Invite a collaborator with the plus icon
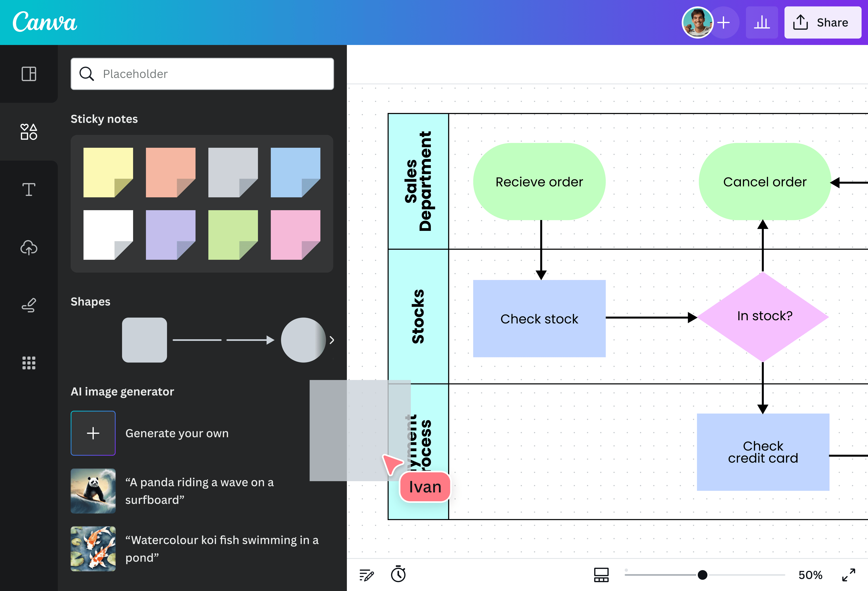Image resolution: width=868 pixels, height=591 pixels. point(723,22)
